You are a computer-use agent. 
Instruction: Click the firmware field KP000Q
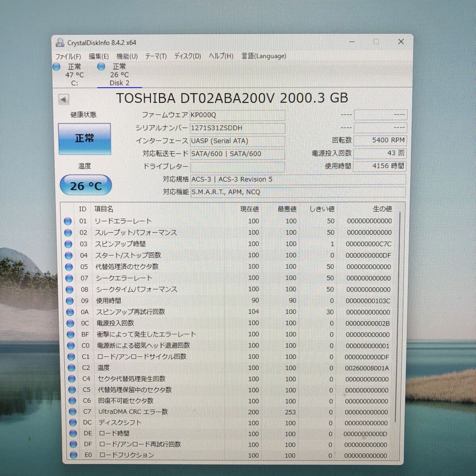click(x=237, y=115)
